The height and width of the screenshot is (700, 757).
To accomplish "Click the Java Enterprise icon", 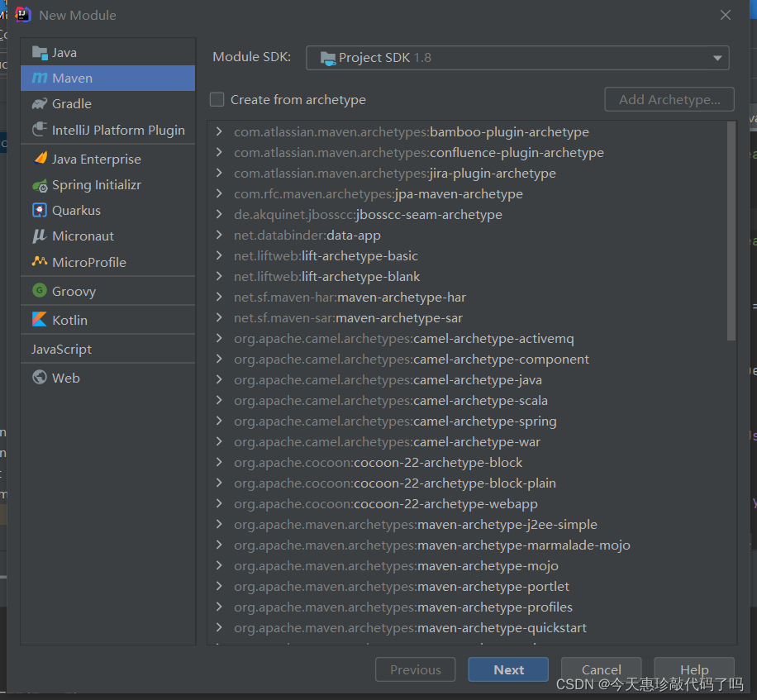I will click(40, 159).
